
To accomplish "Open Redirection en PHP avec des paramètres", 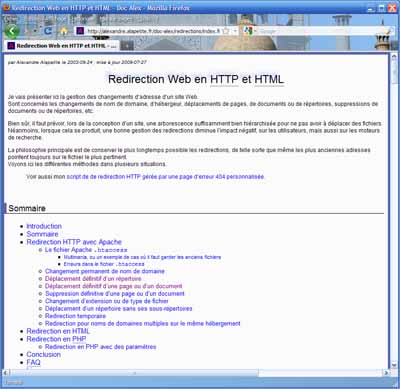I will 100,347.
